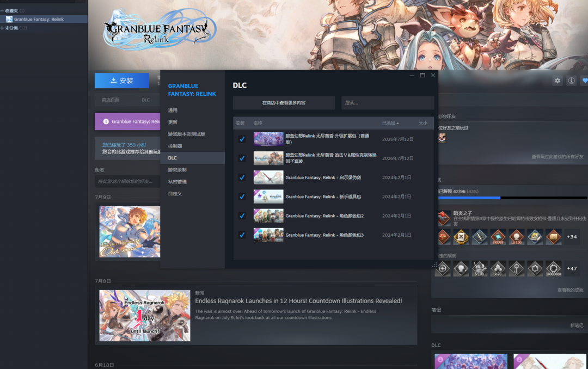Sort DLC list by 安装 column
588x369 pixels.
pyautogui.click(x=240, y=123)
